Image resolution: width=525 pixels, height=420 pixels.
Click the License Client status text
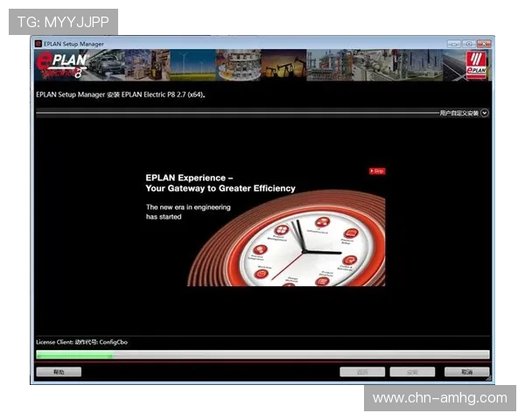pos(81,342)
